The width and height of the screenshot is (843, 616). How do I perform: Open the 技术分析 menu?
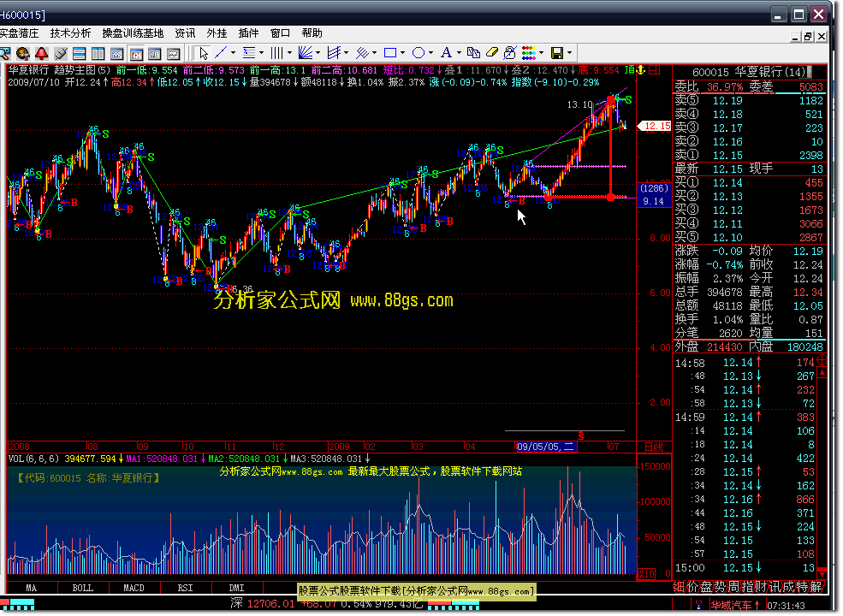[x=70, y=33]
